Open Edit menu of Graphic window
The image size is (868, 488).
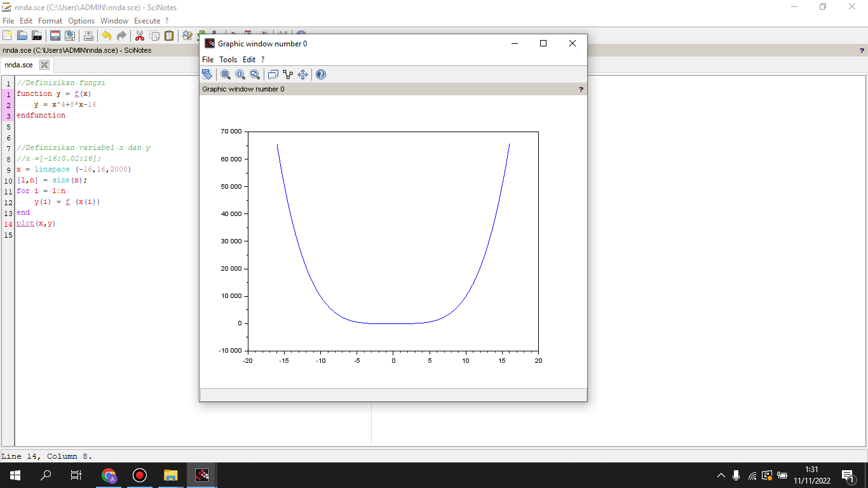click(249, 60)
